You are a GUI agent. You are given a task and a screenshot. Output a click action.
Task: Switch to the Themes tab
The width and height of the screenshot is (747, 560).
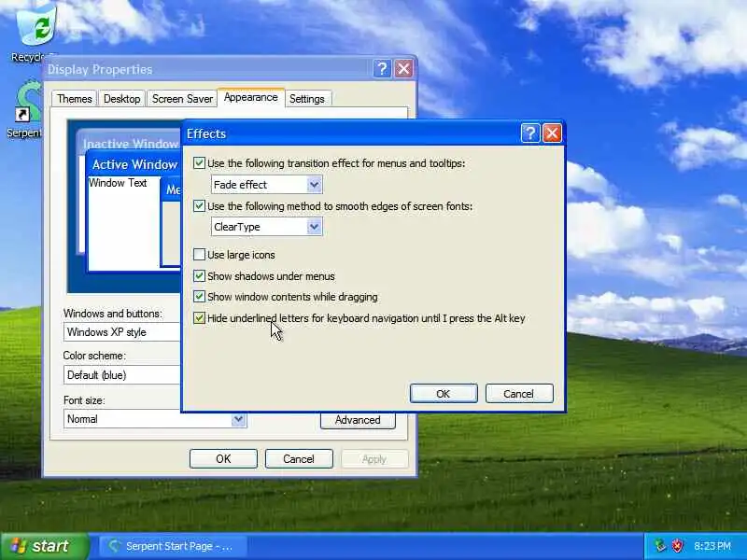[75, 99]
